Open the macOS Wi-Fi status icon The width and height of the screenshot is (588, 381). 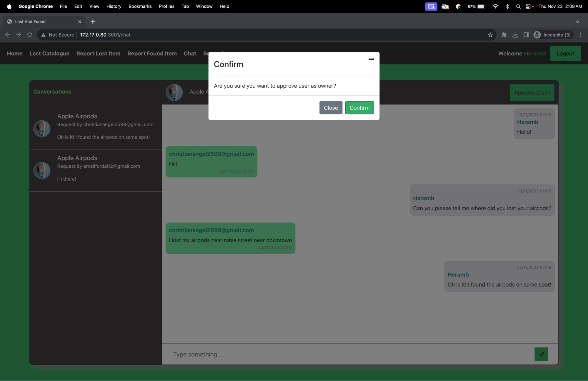(495, 6)
